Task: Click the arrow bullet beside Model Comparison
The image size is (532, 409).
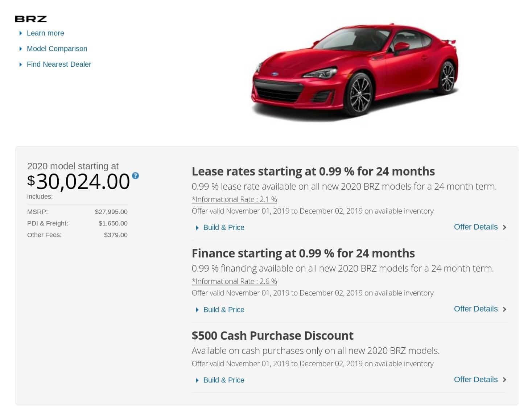Action: click(x=21, y=49)
